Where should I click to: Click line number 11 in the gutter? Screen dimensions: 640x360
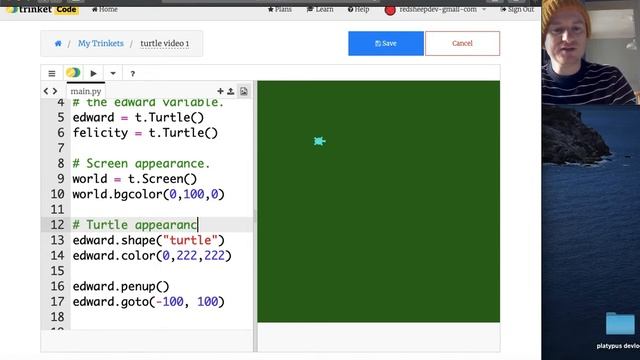click(58, 209)
